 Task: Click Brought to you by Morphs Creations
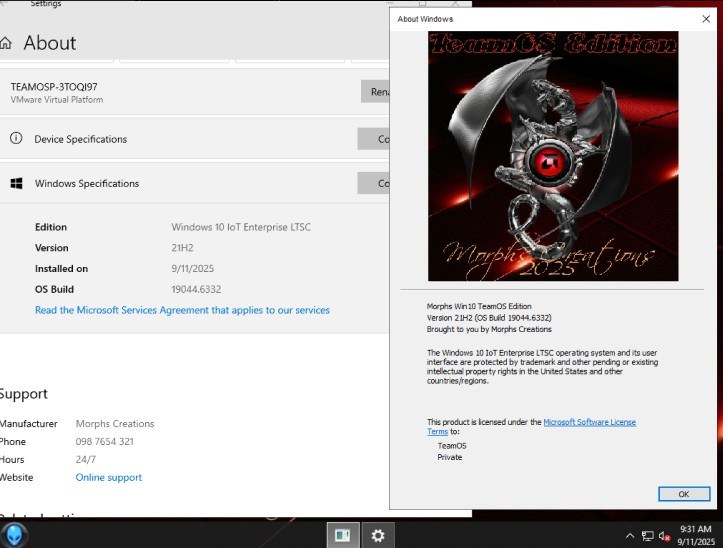(x=489, y=329)
